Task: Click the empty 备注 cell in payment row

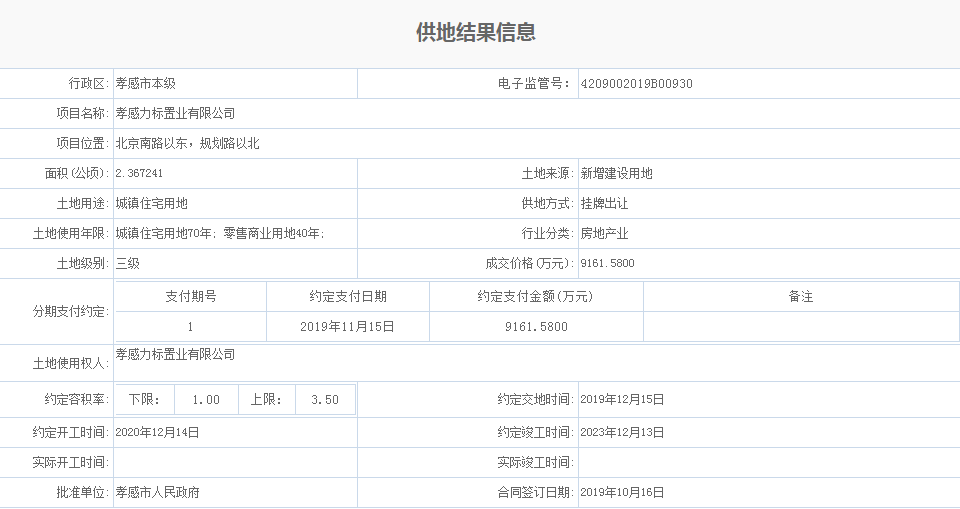Action: pyautogui.click(x=800, y=327)
